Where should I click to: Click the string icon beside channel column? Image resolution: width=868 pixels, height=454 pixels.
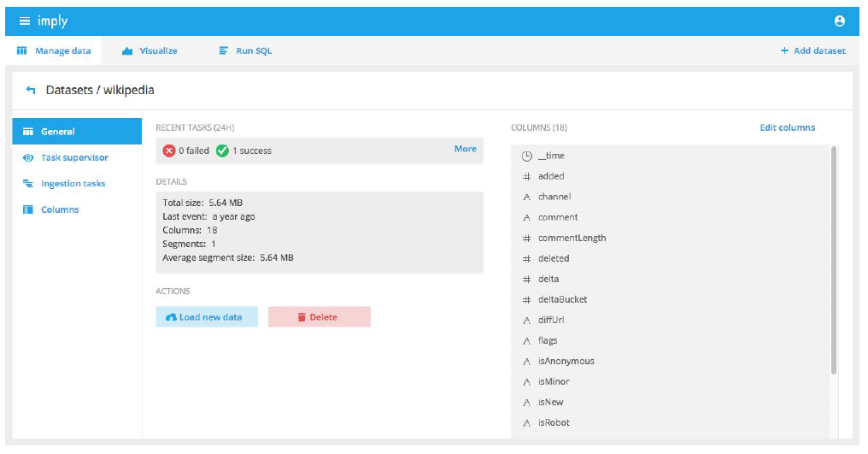pyautogui.click(x=526, y=197)
